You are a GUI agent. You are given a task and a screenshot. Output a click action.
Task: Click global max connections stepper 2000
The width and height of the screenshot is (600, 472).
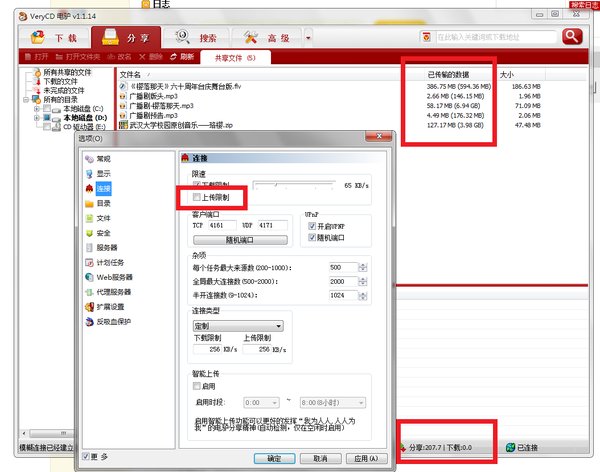[x=362, y=282]
